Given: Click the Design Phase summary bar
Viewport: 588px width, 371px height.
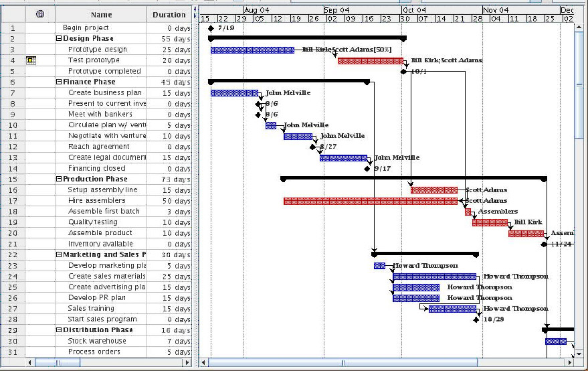Looking at the screenshot, I should [x=307, y=38].
